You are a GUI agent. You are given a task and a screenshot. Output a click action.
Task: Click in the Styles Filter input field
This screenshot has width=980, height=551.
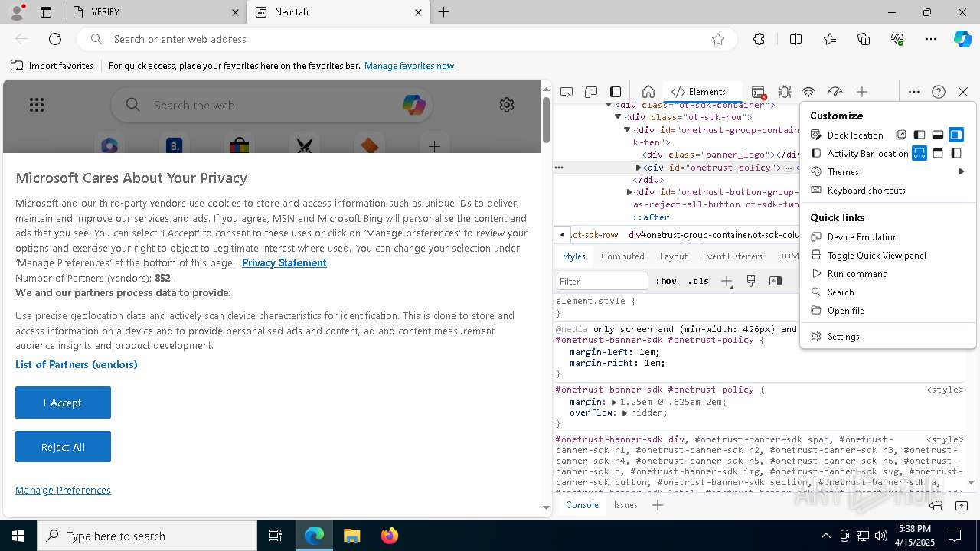tap(603, 281)
